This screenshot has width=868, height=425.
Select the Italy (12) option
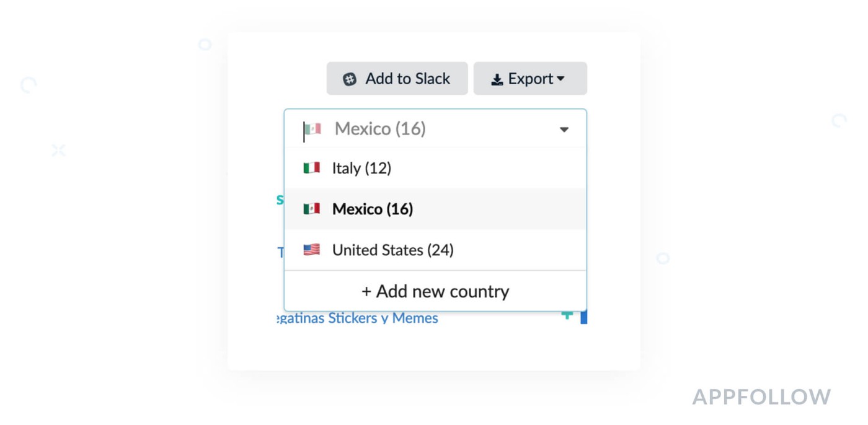coord(361,168)
